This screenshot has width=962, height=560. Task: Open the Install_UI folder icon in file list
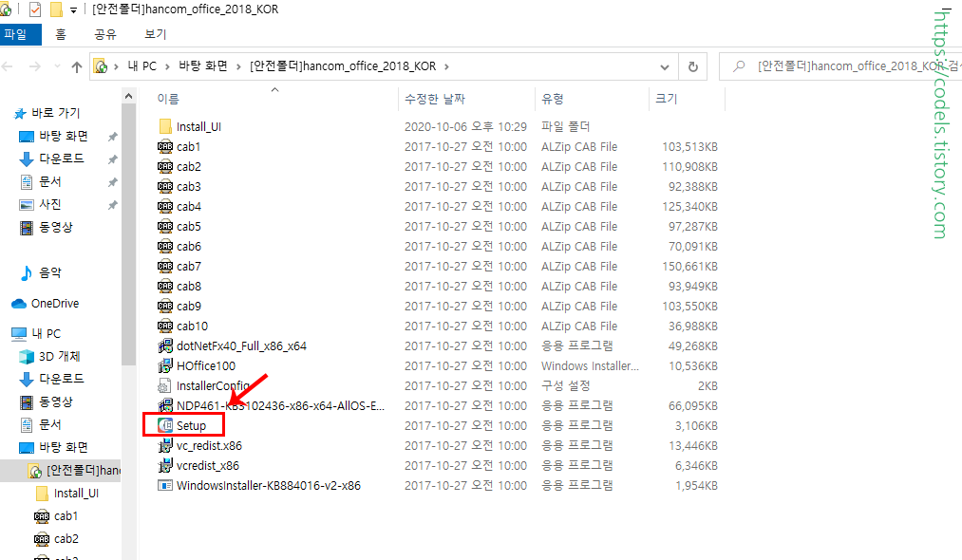(x=165, y=126)
